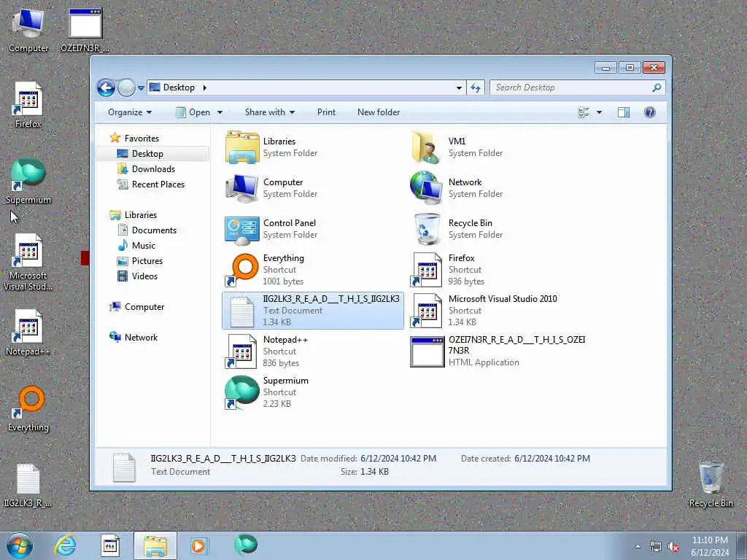Select Computer in navigation pane
Screen dimensions: 747x560
(x=144, y=307)
